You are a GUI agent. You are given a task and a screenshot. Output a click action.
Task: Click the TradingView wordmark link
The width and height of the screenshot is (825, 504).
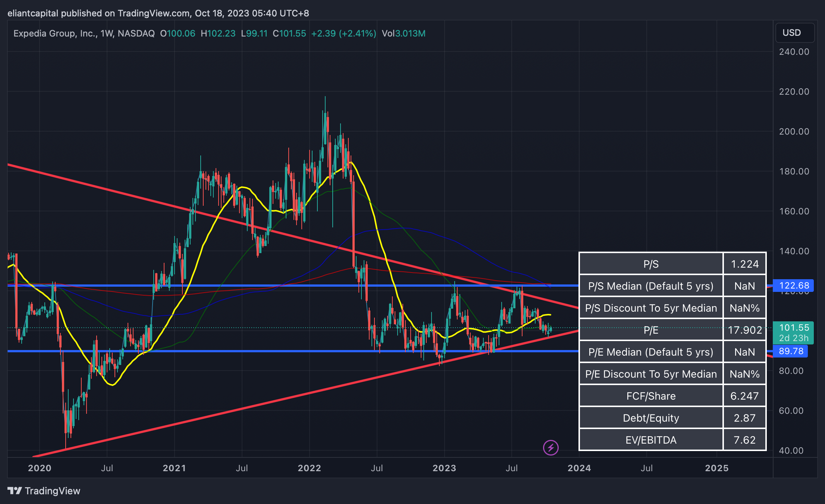53,491
